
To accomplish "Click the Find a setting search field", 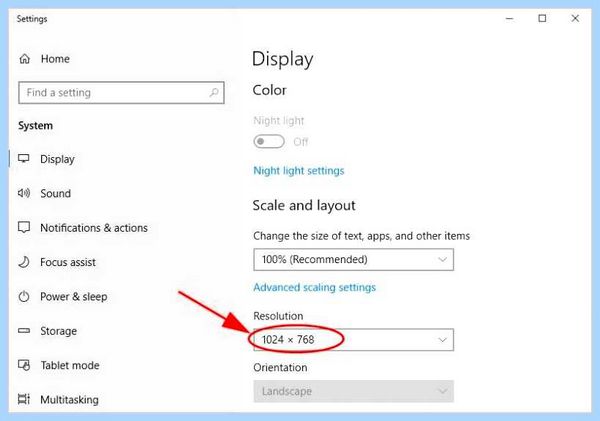I will click(121, 93).
